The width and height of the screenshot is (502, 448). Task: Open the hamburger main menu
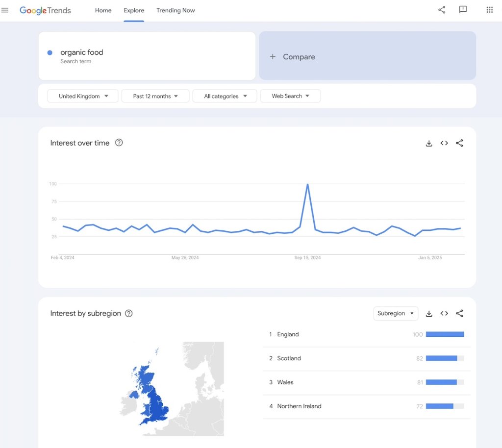point(5,10)
